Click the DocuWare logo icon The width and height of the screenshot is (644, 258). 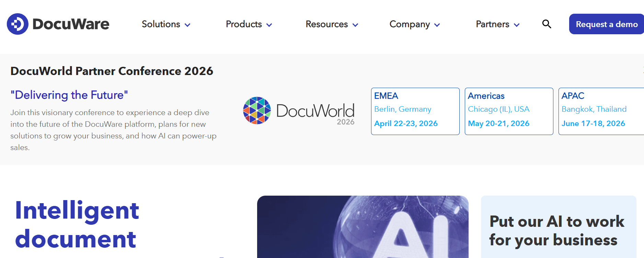coord(18,24)
